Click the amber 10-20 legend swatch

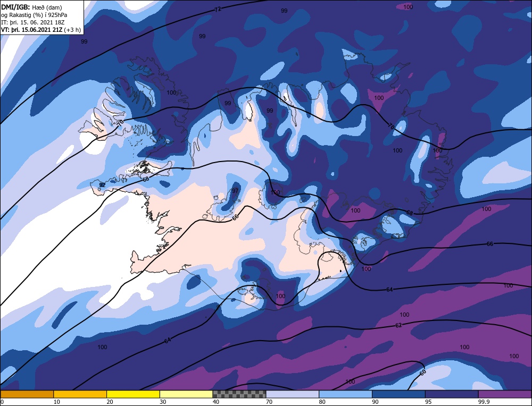click(80, 394)
